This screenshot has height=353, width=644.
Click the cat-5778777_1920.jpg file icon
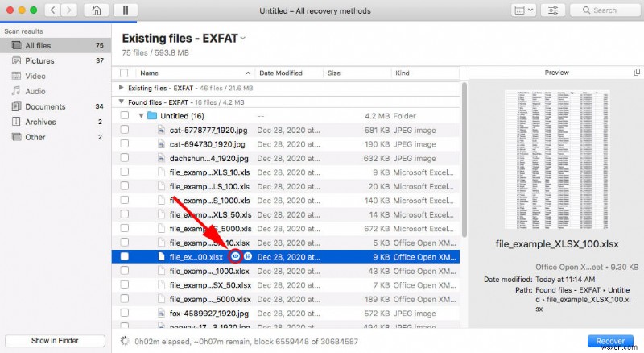point(162,130)
